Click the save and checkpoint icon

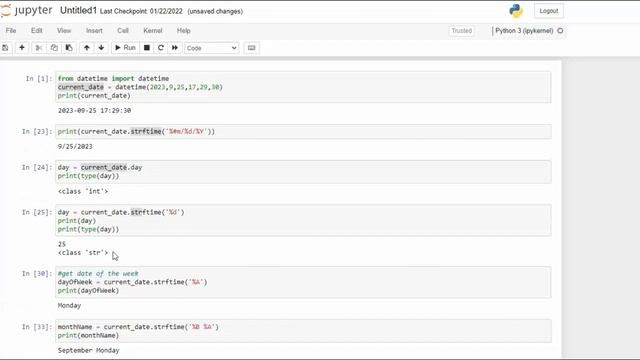[x=5, y=48]
